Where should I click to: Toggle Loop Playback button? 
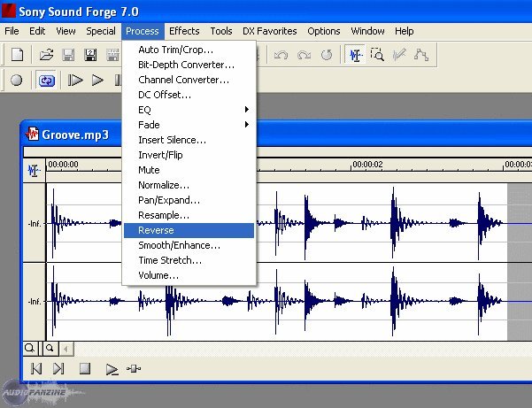click(47, 81)
